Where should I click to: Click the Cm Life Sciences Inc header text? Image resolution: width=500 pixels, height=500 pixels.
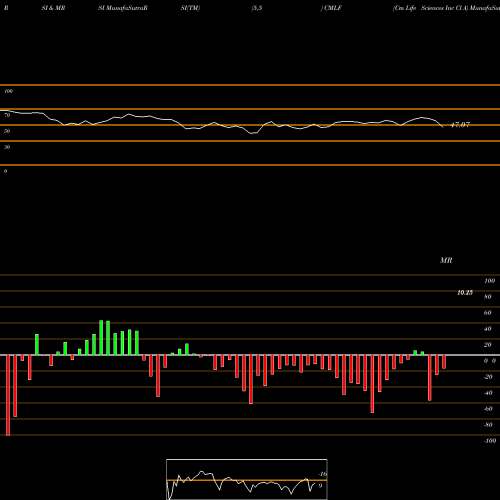coord(430,8)
